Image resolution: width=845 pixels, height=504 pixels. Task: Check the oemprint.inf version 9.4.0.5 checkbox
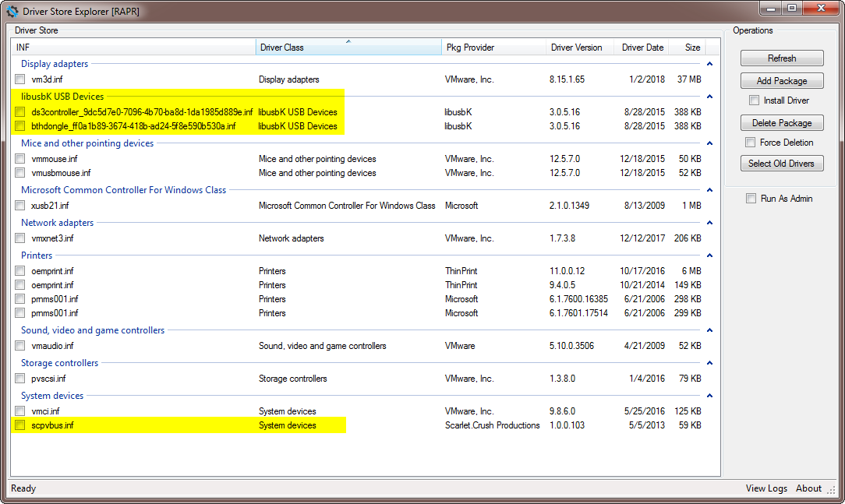pos(20,285)
